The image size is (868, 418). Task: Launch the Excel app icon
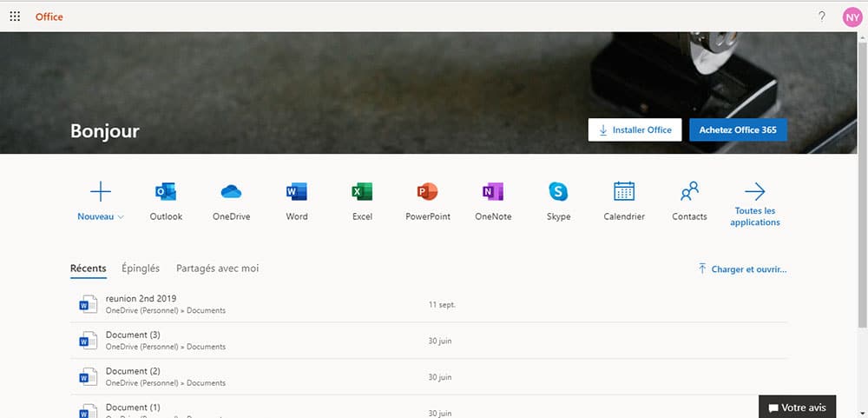tap(362, 192)
